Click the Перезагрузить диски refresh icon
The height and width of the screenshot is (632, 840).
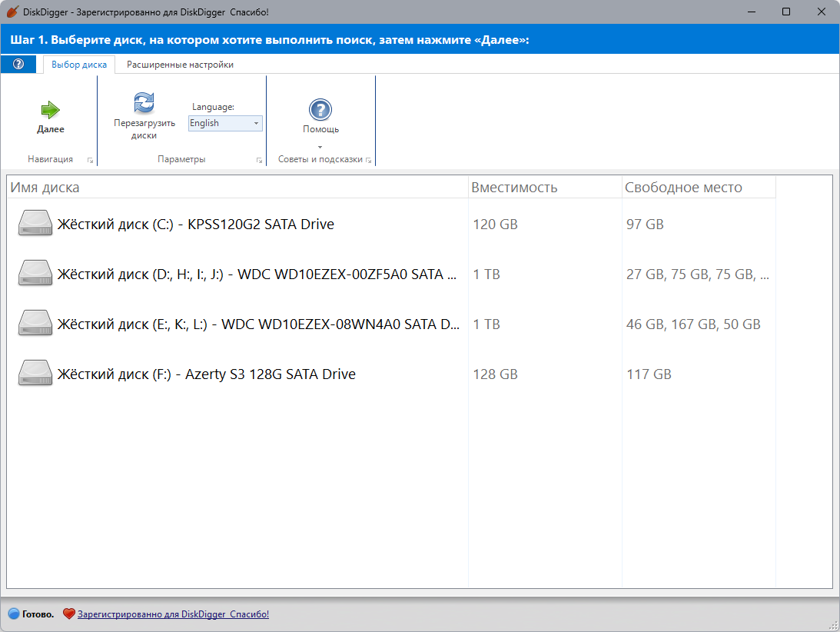pyautogui.click(x=144, y=102)
